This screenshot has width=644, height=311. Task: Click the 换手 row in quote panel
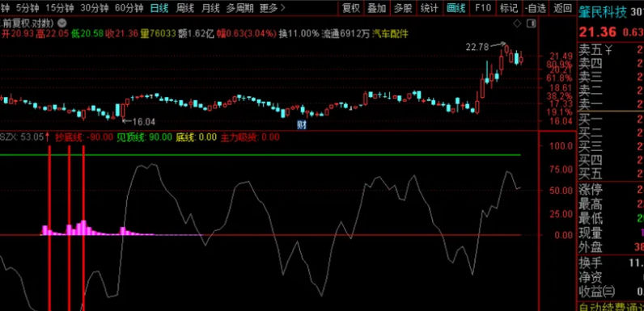pyautogui.click(x=611, y=263)
